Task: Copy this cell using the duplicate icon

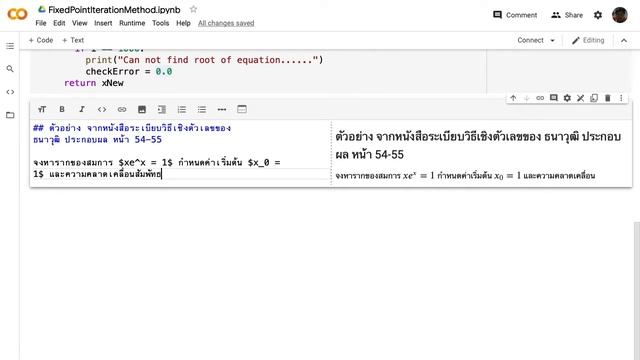Action: click(x=594, y=98)
